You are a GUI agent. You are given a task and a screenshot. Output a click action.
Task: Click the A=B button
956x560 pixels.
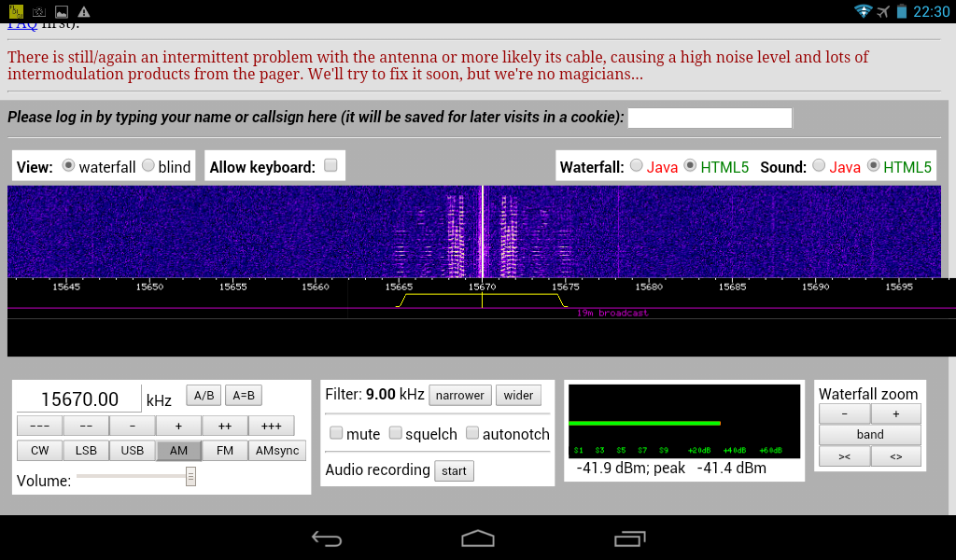coord(244,396)
